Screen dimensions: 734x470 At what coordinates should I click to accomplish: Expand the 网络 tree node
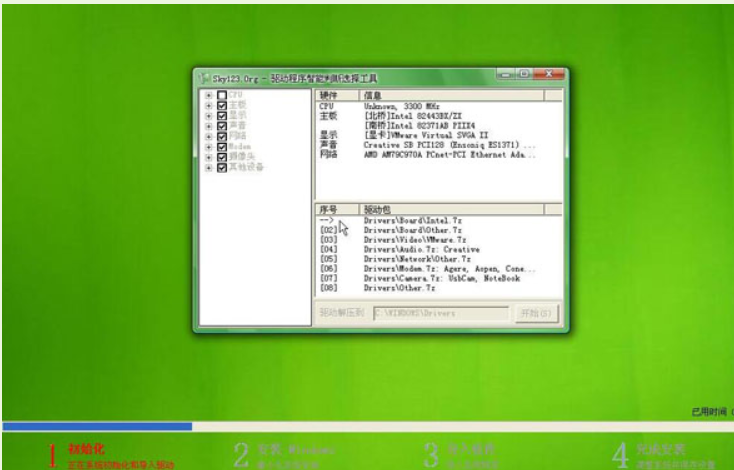pyautogui.click(x=208, y=135)
